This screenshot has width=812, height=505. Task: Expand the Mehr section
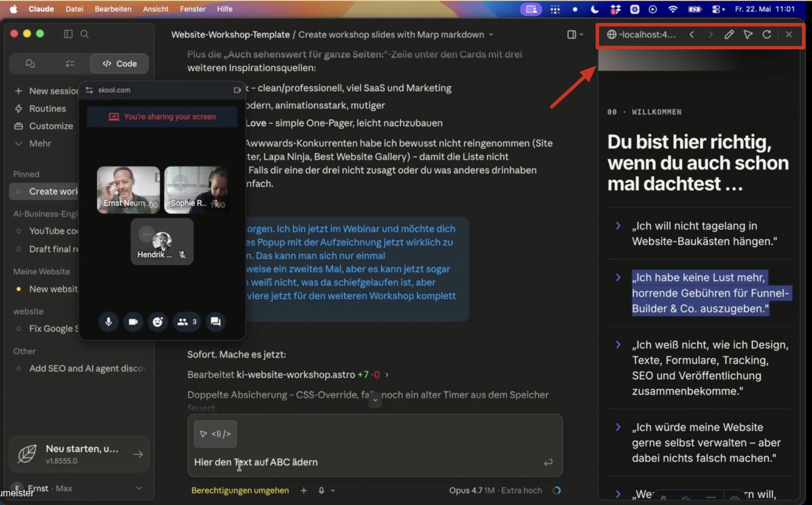(33, 143)
